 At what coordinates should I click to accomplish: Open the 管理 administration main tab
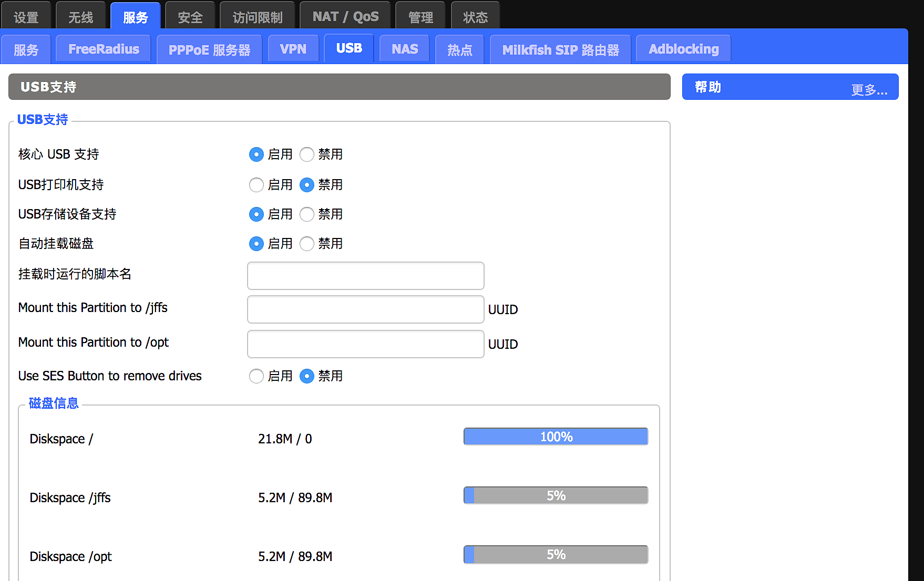pyautogui.click(x=420, y=17)
